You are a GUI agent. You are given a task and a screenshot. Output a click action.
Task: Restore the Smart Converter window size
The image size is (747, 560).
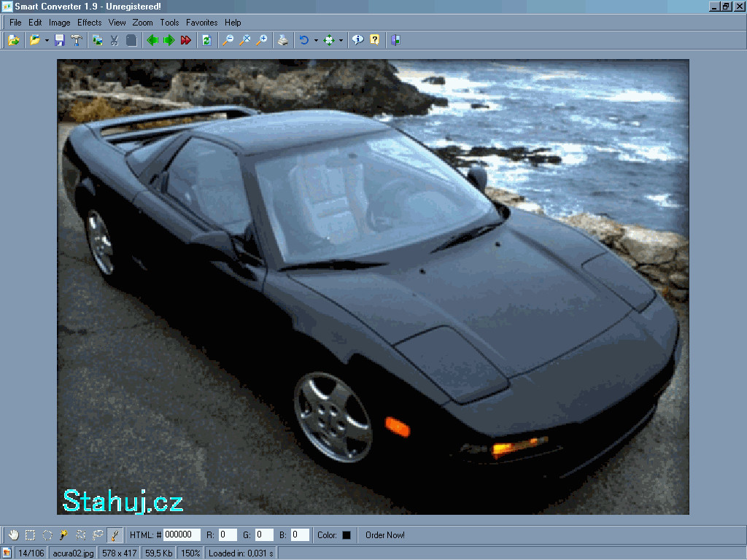726,7
